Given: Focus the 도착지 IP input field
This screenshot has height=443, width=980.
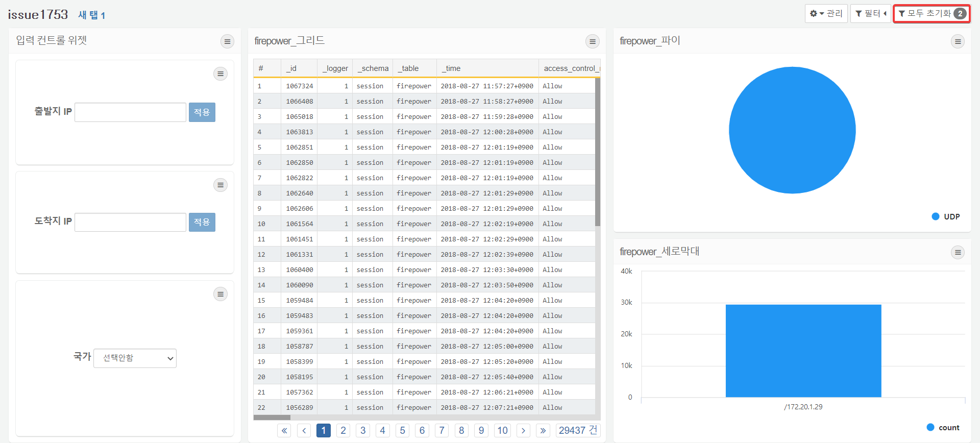Looking at the screenshot, I should (131, 222).
